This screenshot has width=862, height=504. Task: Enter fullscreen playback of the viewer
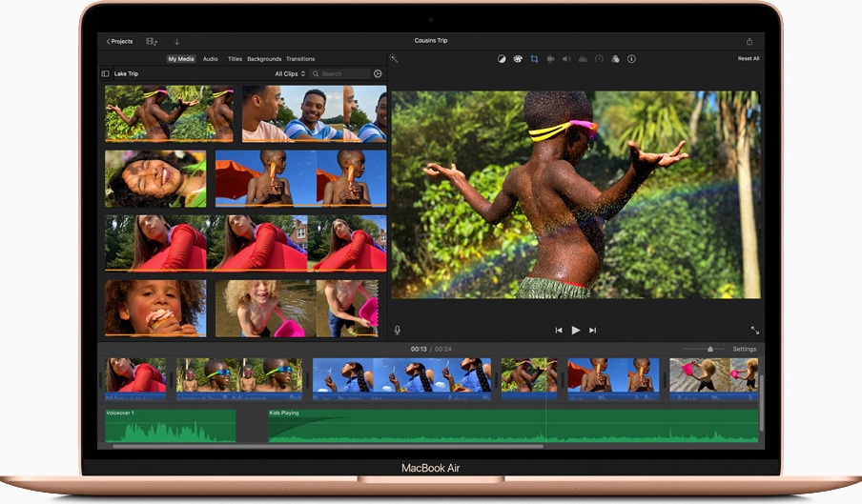pos(754,330)
